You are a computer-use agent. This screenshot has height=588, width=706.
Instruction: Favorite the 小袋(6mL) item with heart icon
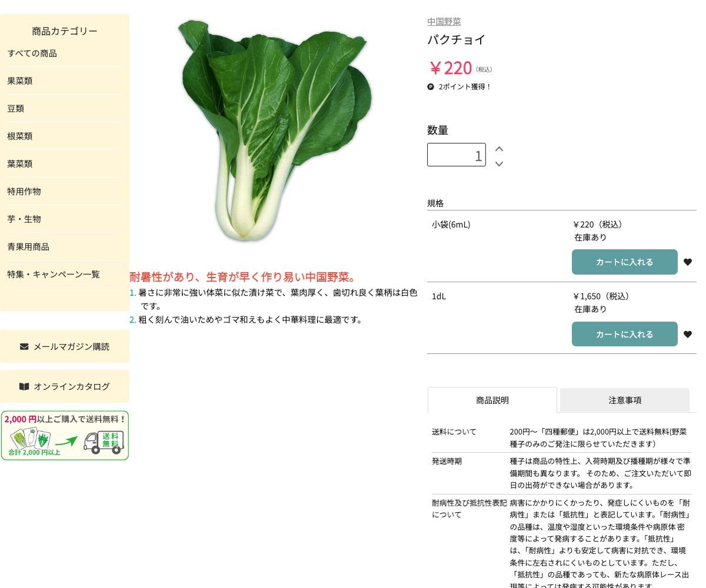[x=687, y=262]
